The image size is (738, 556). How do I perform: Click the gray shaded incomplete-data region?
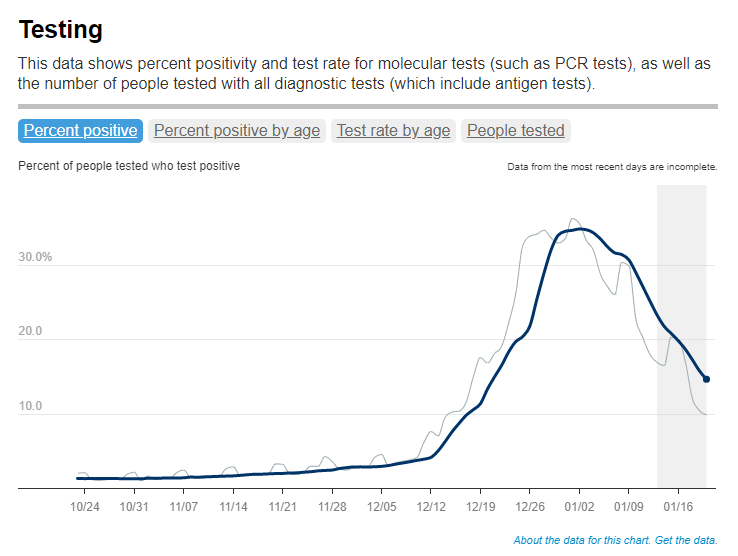tap(682, 300)
